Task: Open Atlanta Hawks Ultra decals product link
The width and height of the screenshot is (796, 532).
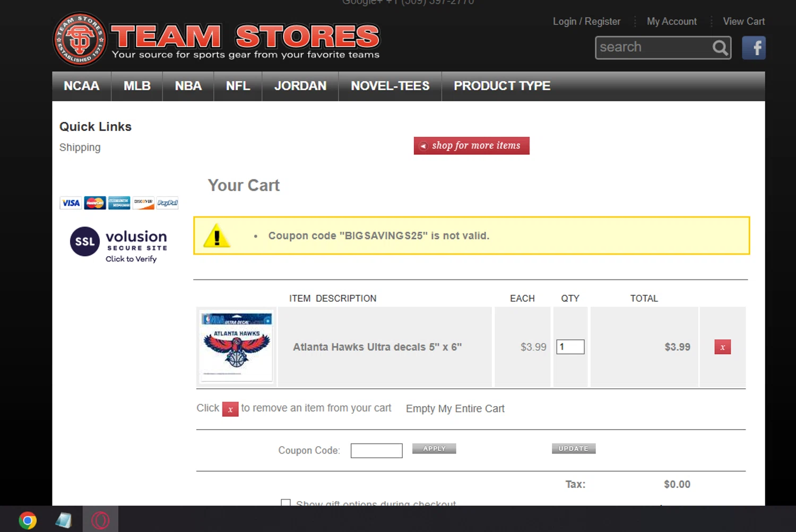Action: [x=377, y=347]
